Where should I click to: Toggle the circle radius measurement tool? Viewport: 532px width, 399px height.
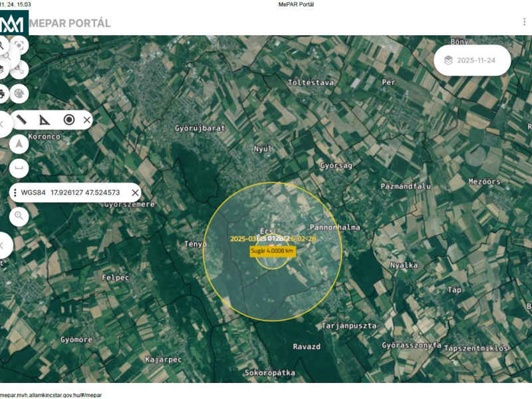[x=68, y=120]
